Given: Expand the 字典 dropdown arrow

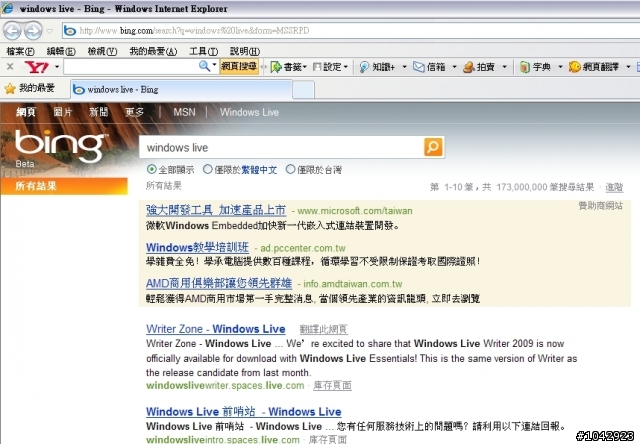Looking at the screenshot, I should [x=560, y=67].
